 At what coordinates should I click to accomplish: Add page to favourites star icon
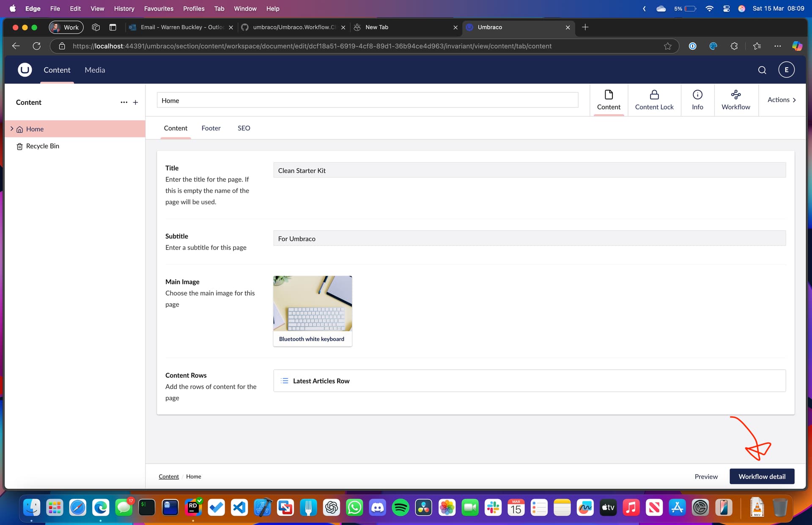coord(667,46)
